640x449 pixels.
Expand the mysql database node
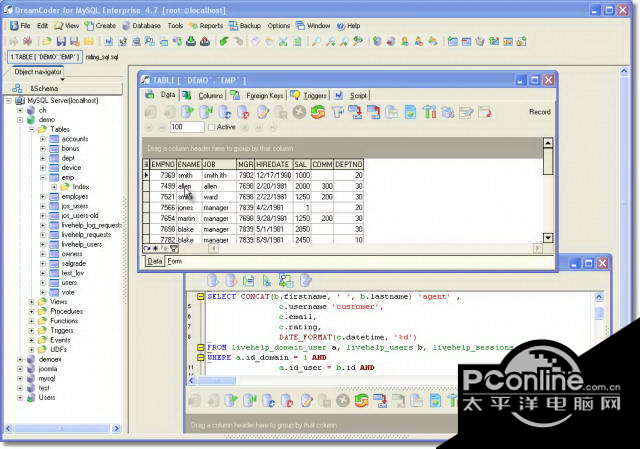coord(20,378)
